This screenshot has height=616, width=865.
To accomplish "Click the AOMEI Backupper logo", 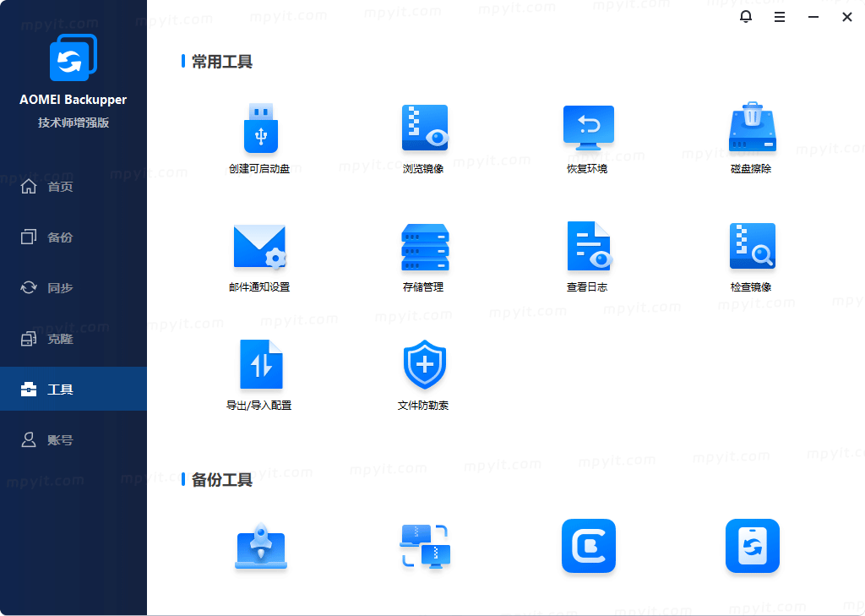I will pos(73,57).
